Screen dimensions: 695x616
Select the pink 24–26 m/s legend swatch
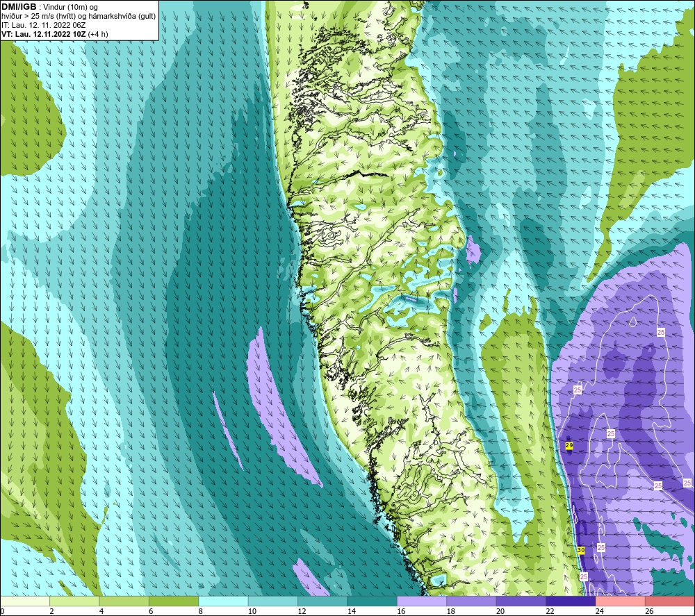coord(621,601)
